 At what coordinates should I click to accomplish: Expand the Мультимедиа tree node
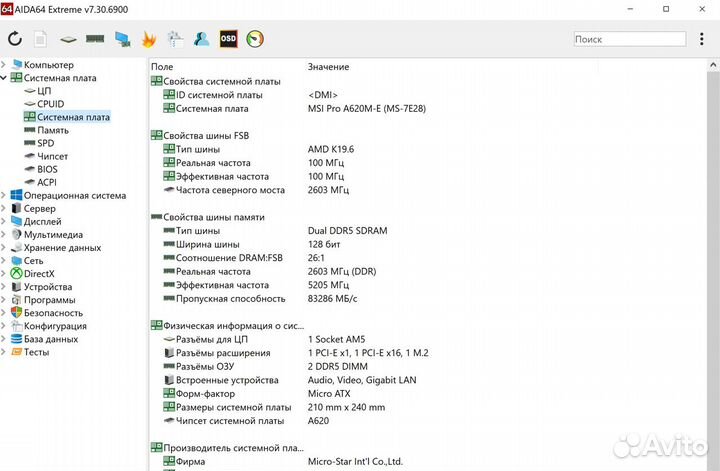pos(4,234)
